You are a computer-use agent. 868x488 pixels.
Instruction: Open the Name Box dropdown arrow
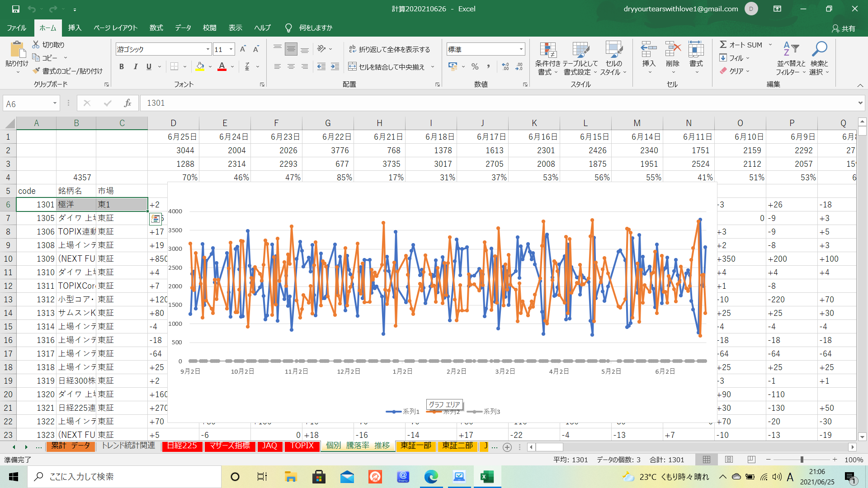coord(55,103)
